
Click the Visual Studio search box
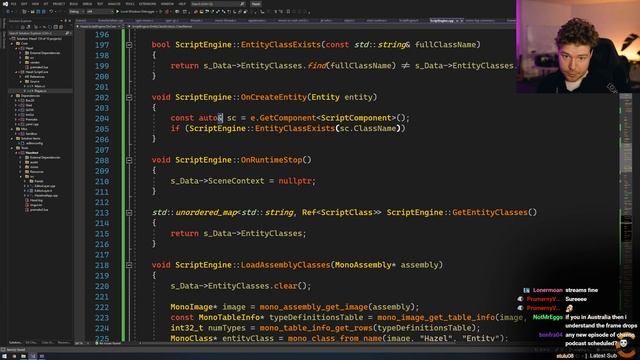(x=218, y=4)
